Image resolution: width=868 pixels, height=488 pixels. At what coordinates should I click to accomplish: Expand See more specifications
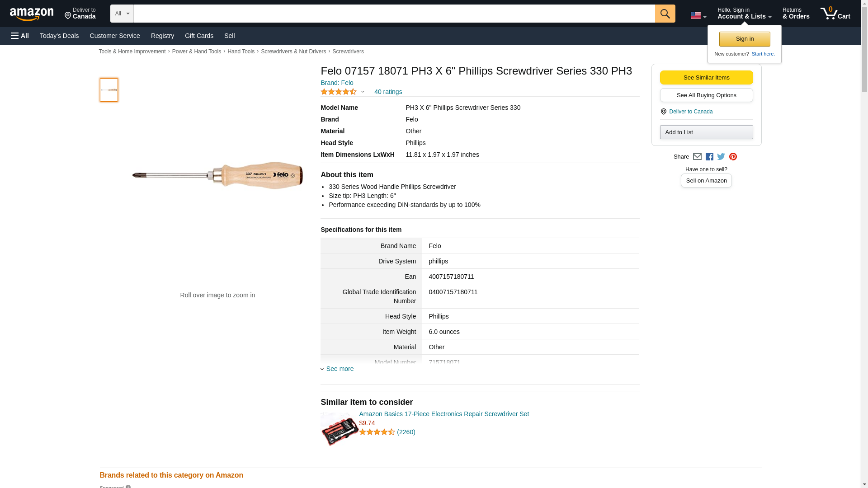point(340,369)
